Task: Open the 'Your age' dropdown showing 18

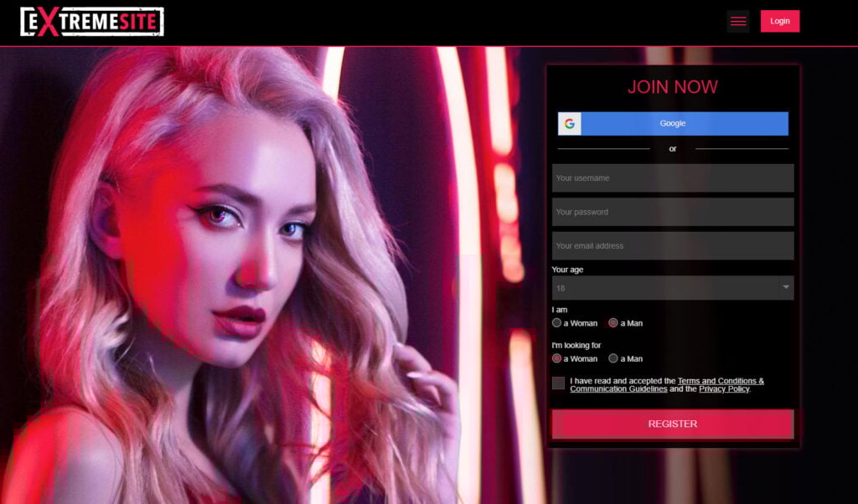Action: [x=666, y=288]
